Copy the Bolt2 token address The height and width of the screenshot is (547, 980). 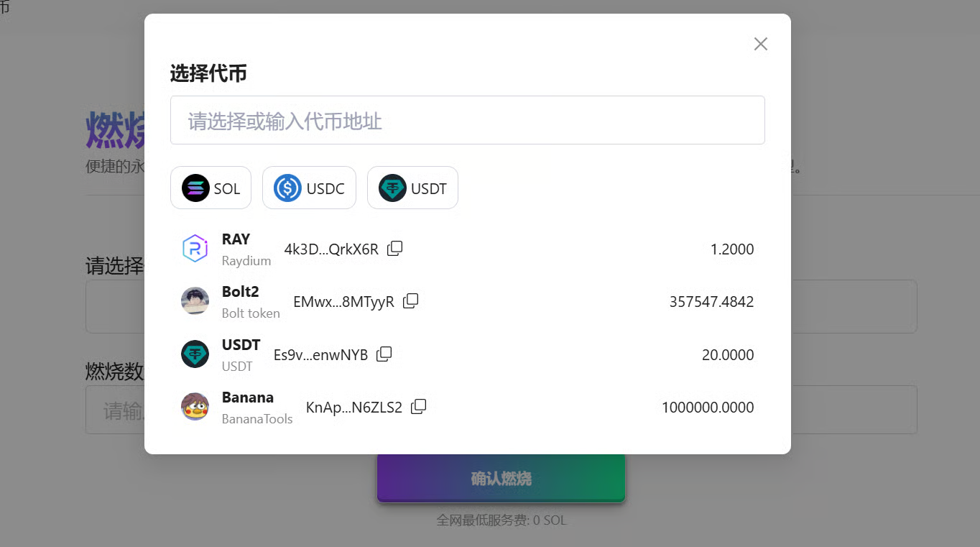coord(410,301)
